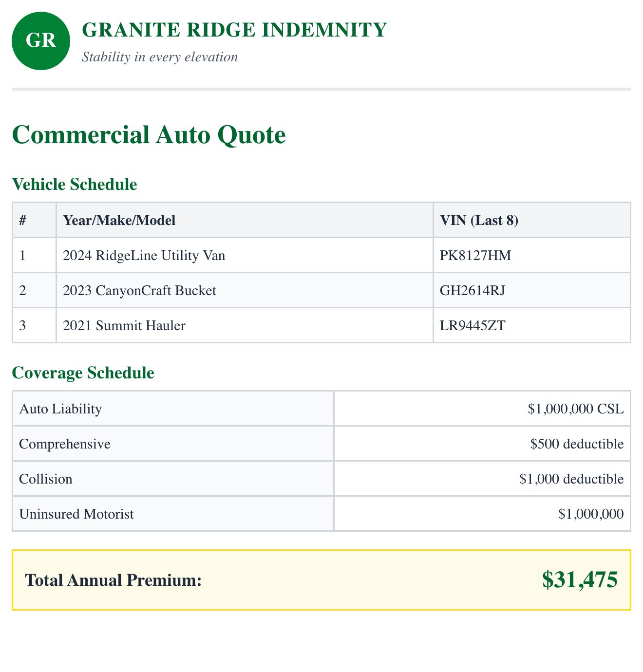Click VIN value GH2614RJ
Screen dimensions: 643x672
coord(473,290)
